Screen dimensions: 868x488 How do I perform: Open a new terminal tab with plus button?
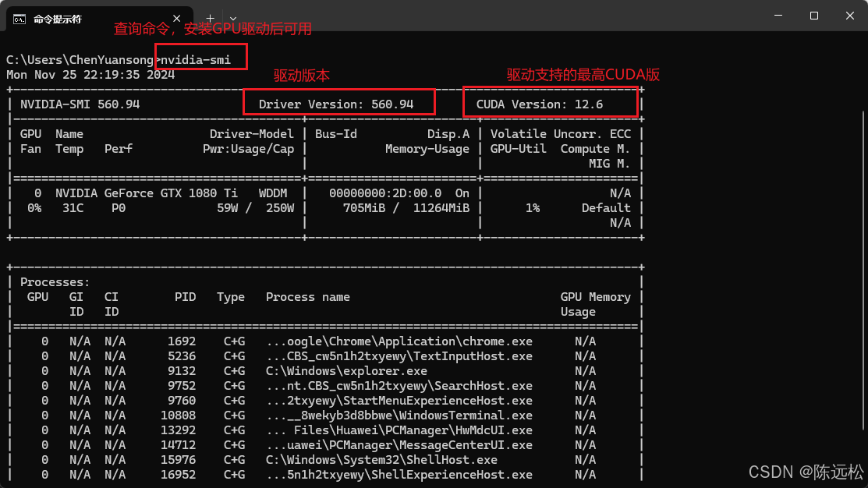[210, 18]
